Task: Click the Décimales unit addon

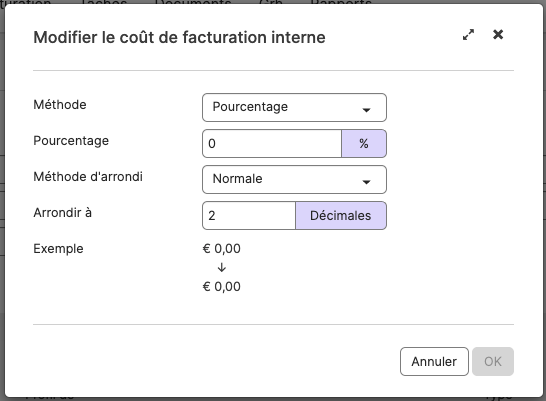Action: point(341,215)
